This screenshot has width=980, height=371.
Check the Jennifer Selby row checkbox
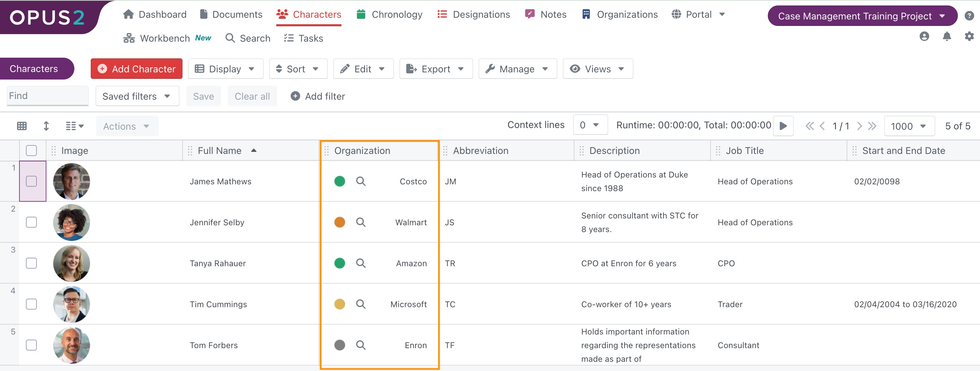click(32, 222)
